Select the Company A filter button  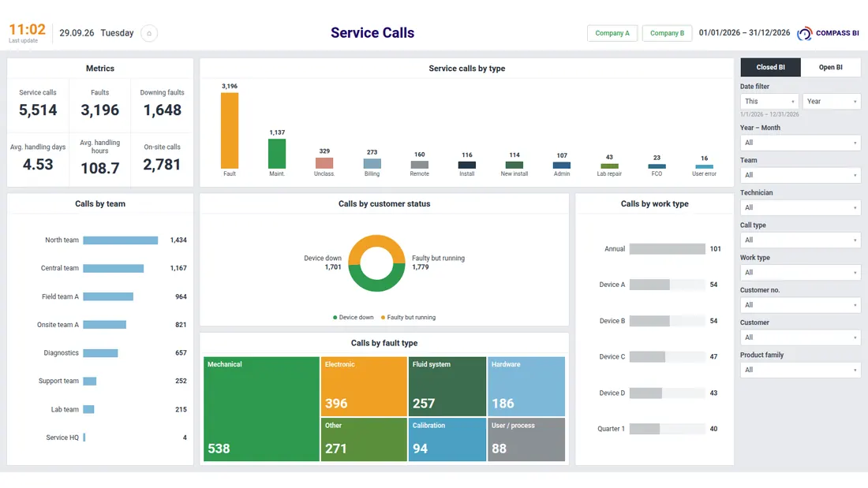pos(612,33)
